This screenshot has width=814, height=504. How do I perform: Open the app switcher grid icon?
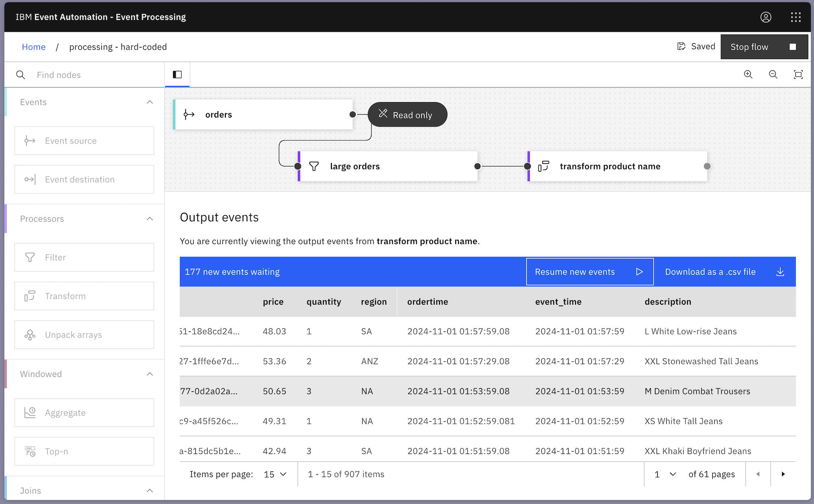[796, 17]
